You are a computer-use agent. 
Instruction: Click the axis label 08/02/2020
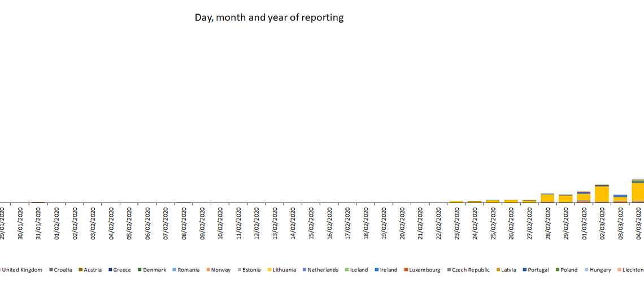[x=184, y=223]
